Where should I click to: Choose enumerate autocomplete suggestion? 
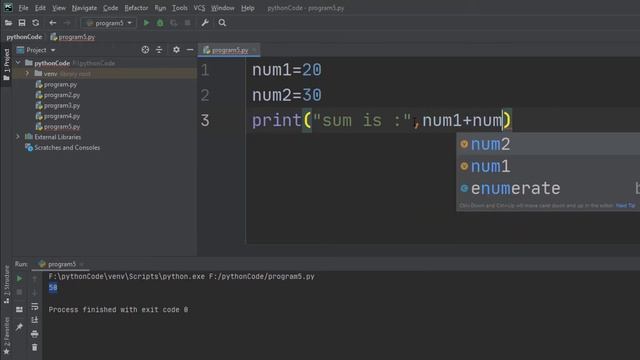point(548,188)
